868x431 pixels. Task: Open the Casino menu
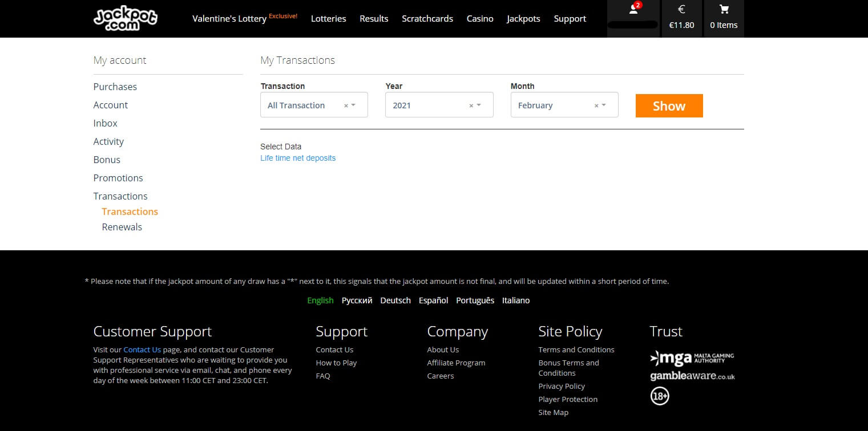pyautogui.click(x=480, y=19)
